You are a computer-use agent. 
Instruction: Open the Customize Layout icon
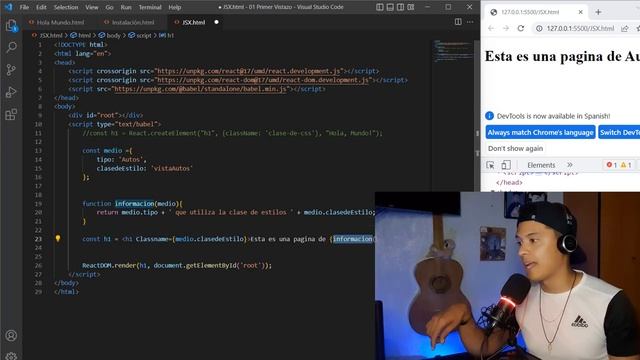411,7
